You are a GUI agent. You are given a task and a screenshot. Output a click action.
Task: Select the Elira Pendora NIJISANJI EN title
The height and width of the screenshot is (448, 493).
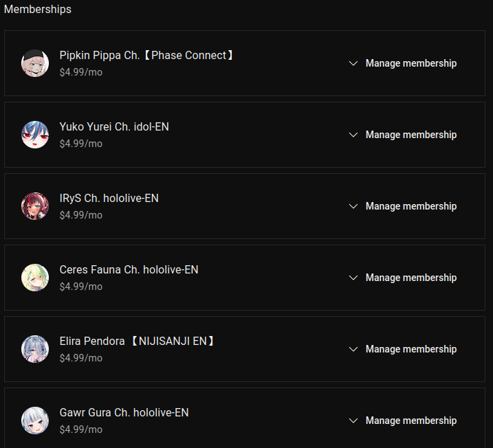[x=137, y=341]
